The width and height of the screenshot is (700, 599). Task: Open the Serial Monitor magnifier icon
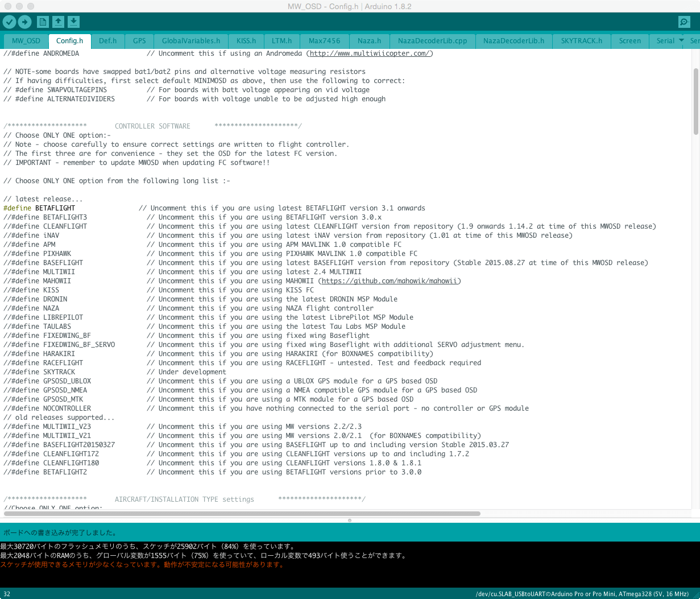coord(684,22)
